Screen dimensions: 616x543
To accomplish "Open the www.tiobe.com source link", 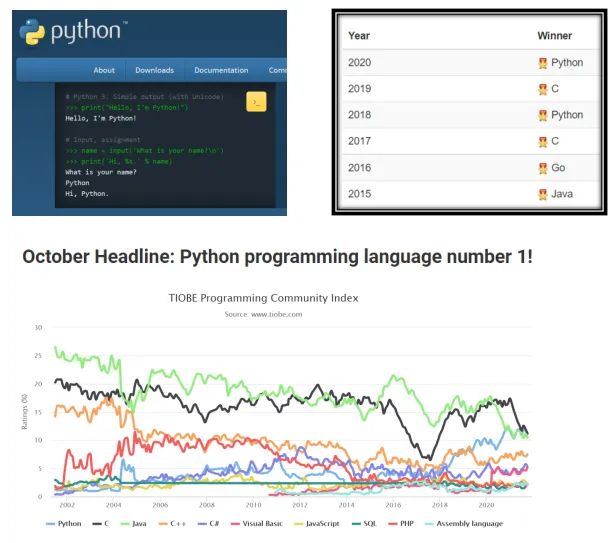I will click(x=277, y=314).
